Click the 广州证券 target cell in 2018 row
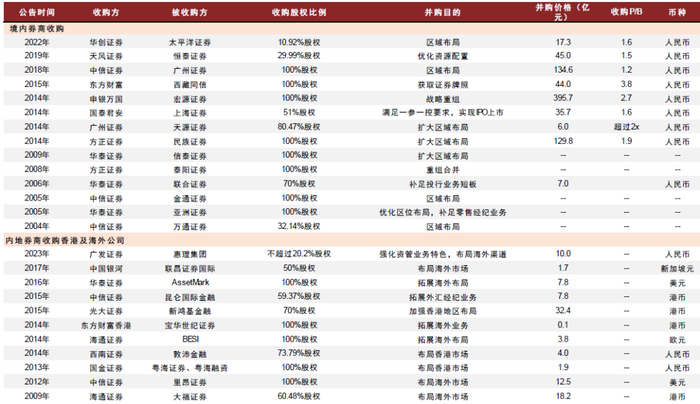The image size is (700, 404). [x=190, y=71]
